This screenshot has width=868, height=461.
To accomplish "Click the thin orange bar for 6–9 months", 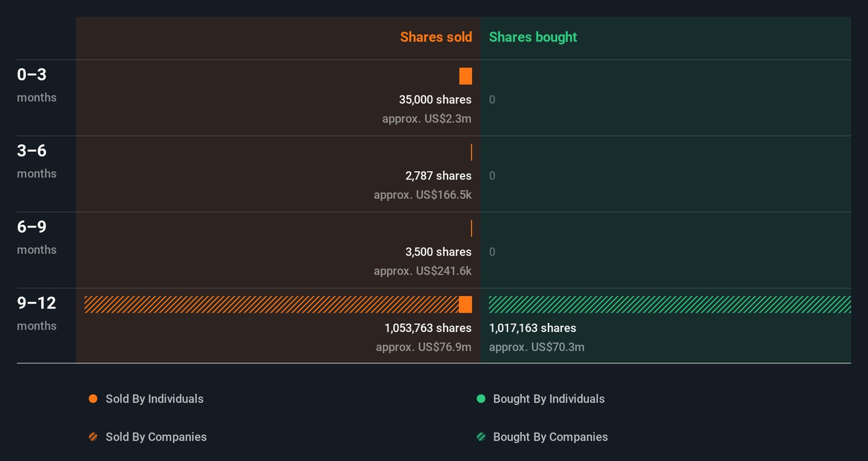I will [471, 228].
